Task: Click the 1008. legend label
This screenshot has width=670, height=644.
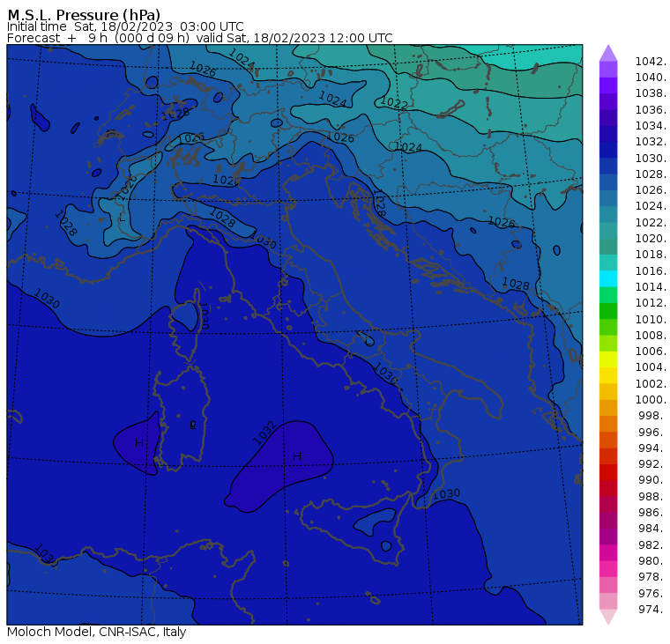Action: point(651,336)
